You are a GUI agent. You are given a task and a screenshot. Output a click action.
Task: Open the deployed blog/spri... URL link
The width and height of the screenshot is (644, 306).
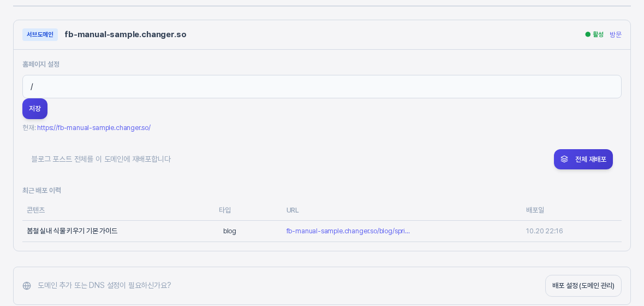tap(348, 231)
